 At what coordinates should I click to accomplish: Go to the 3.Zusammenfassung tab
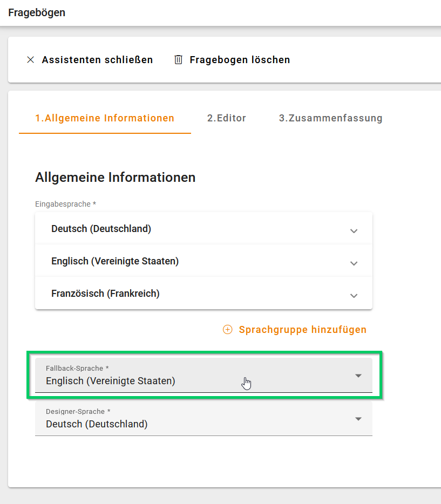pos(330,118)
